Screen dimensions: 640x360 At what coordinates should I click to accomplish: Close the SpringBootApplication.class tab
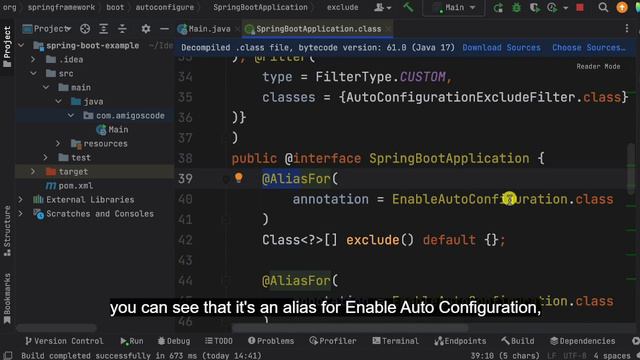click(x=388, y=29)
